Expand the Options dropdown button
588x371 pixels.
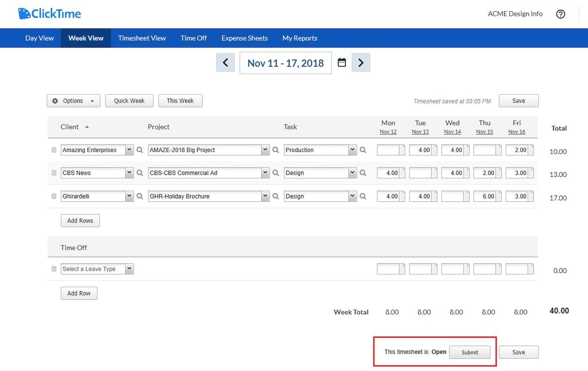point(73,101)
